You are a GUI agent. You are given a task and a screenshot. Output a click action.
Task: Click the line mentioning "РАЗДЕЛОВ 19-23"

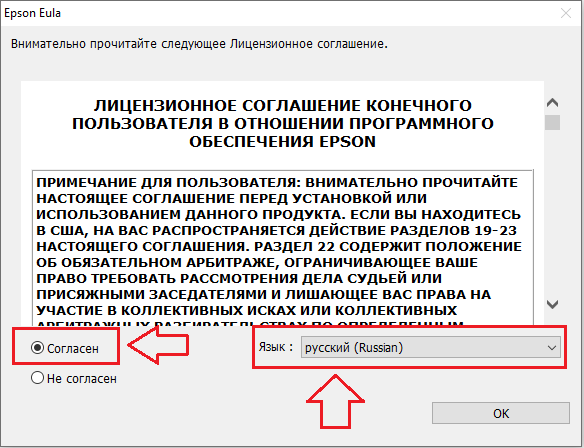277,231
